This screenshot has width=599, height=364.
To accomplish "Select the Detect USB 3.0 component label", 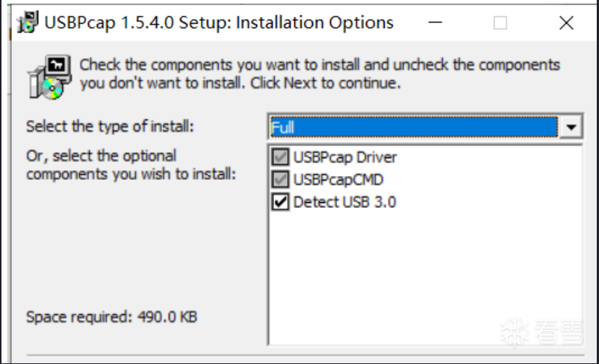I will [344, 202].
